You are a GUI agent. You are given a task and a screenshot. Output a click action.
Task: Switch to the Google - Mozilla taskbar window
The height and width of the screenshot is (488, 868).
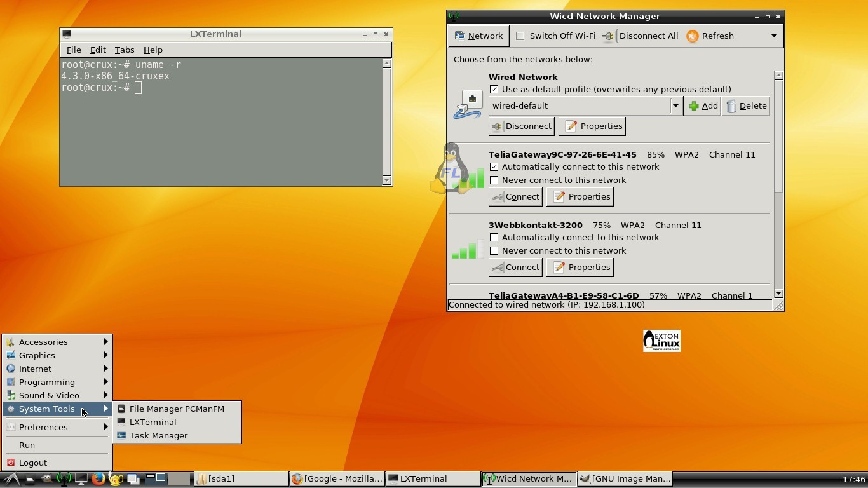337,479
